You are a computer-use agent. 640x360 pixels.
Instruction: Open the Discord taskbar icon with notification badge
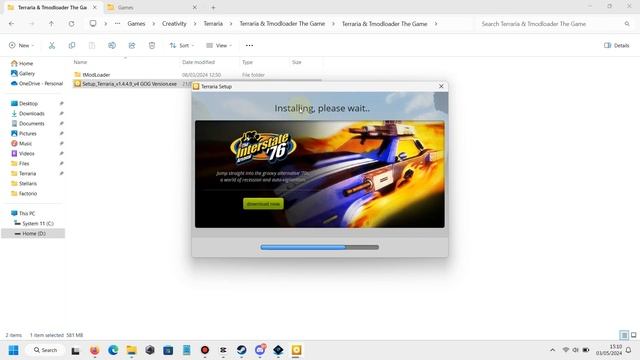tap(260, 350)
